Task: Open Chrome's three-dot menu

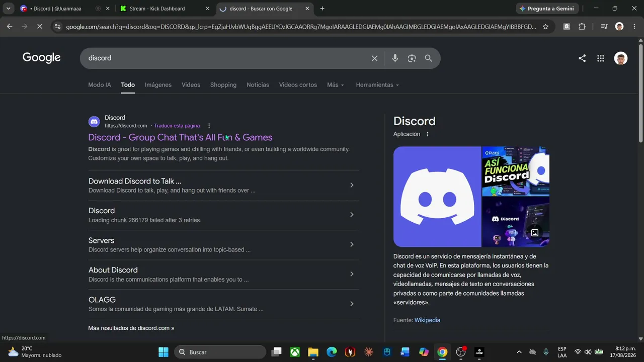Action: click(x=634, y=27)
